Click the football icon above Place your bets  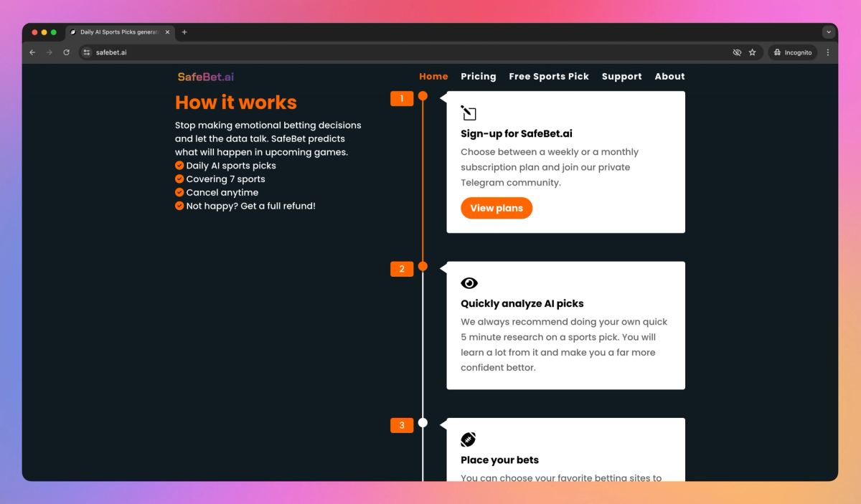[469, 439]
